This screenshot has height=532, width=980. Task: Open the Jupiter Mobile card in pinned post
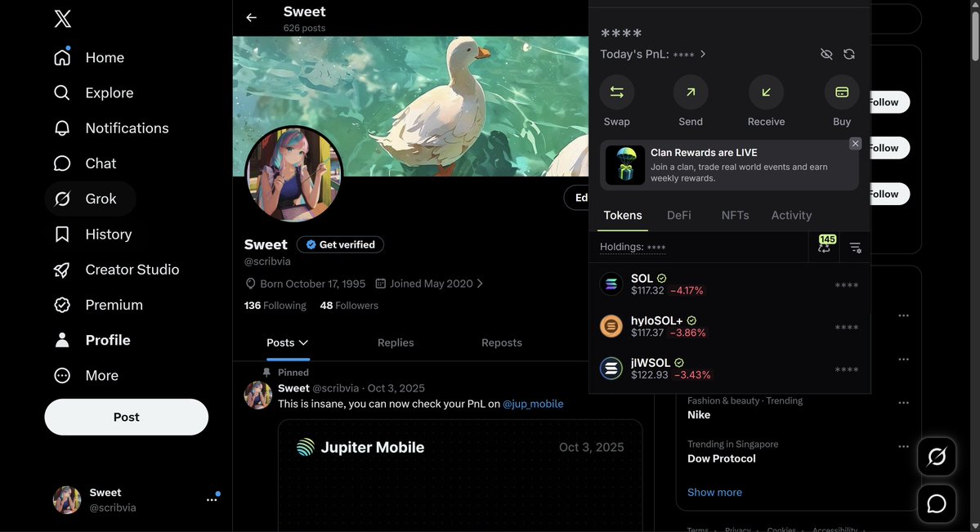(460, 476)
